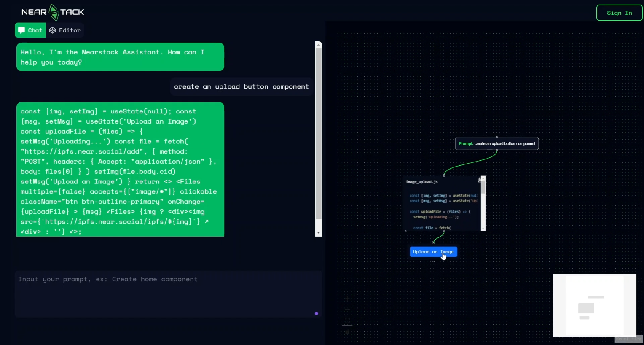Select the image_upload.js code node title
This screenshot has width=644, height=345.
(421, 182)
